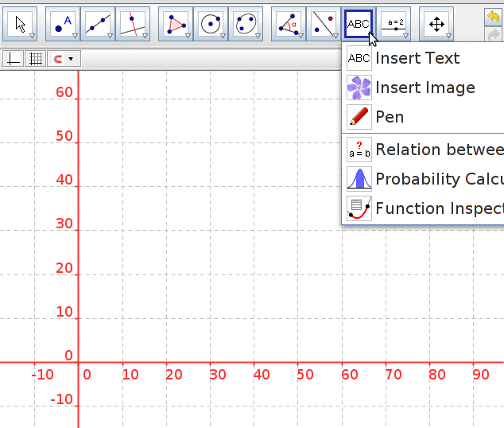
Task: Select the New Point tool
Action: pos(63,24)
